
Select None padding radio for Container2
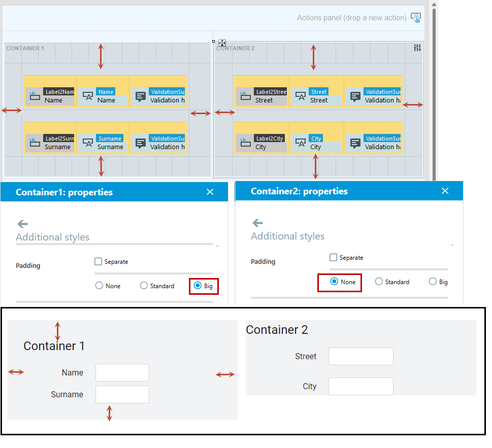point(334,282)
